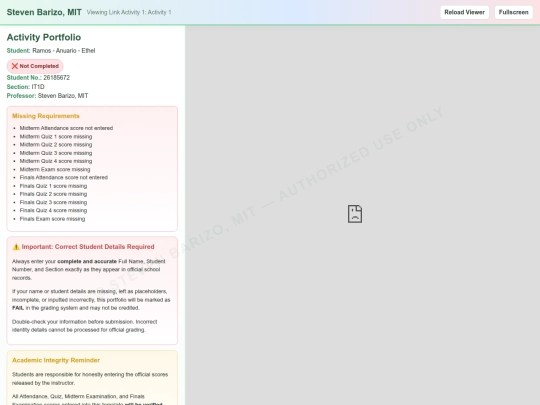Image resolution: width=540 pixels, height=405 pixels.
Task: Select 'Finals Attendance score not entered' item
Action: (64, 178)
